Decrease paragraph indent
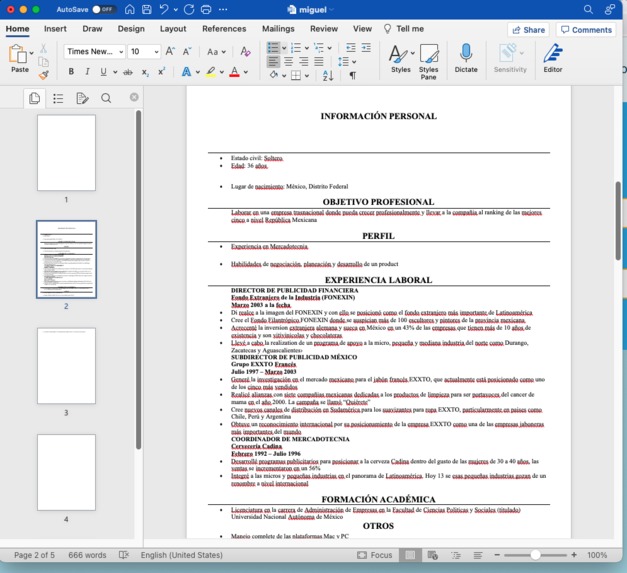The height and width of the screenshot is (573, 627). [x=351, y=48]
